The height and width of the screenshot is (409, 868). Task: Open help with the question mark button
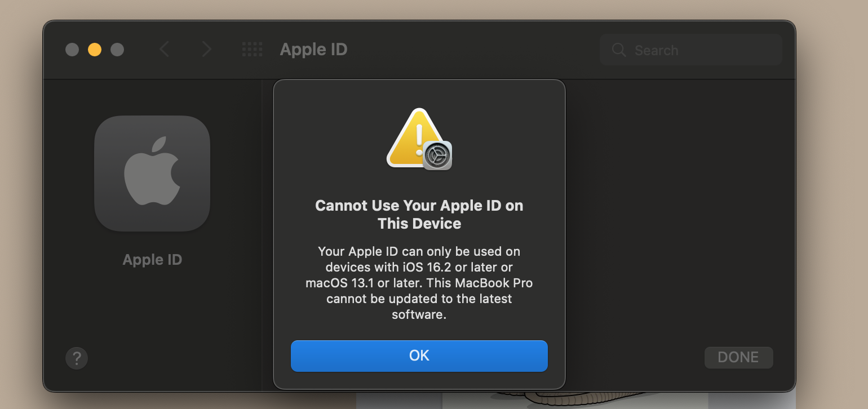pyautogui.click(x=77, y=358)
